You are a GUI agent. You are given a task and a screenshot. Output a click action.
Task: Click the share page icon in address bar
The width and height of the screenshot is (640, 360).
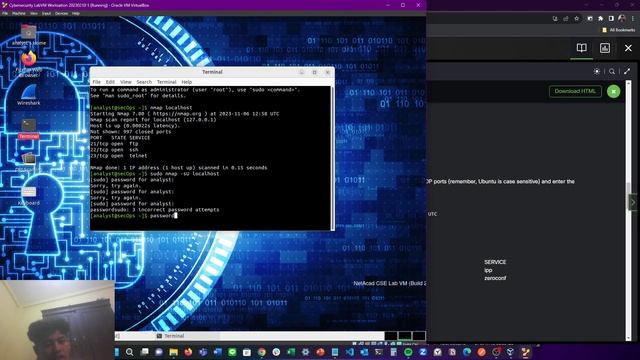coord(566,18)
